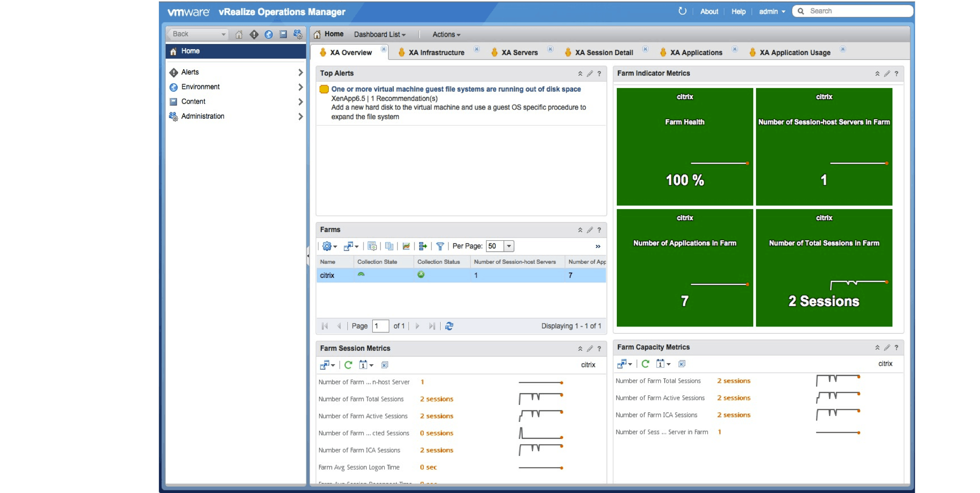This screenshot has height=493, width=980.
Task: Collapse the Farm Capacity Metrics widget
Action: 877,348
